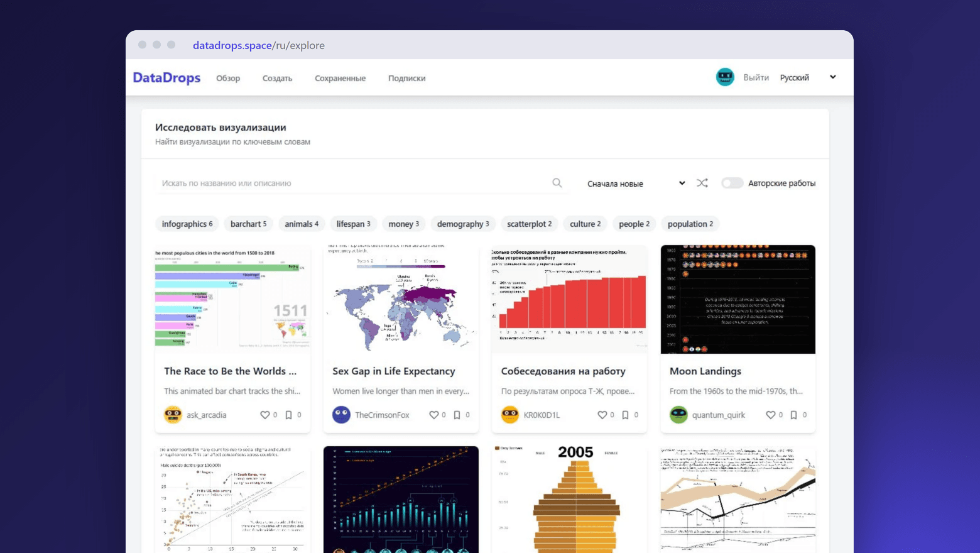Open the Moon Landings thumbnail
This screenshot has height=553, width=980.
coord(738,299)
